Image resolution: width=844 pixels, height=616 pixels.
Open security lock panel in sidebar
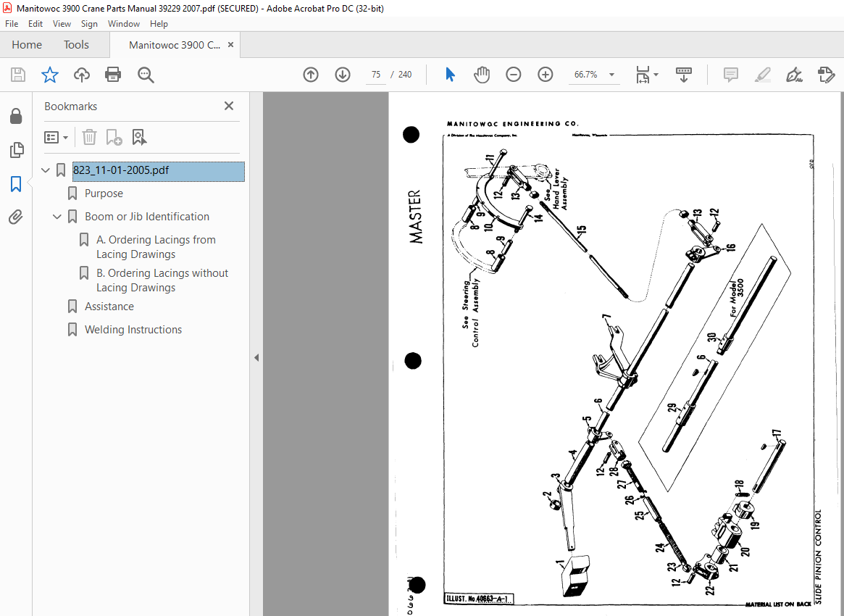click(x=16, y=116)
